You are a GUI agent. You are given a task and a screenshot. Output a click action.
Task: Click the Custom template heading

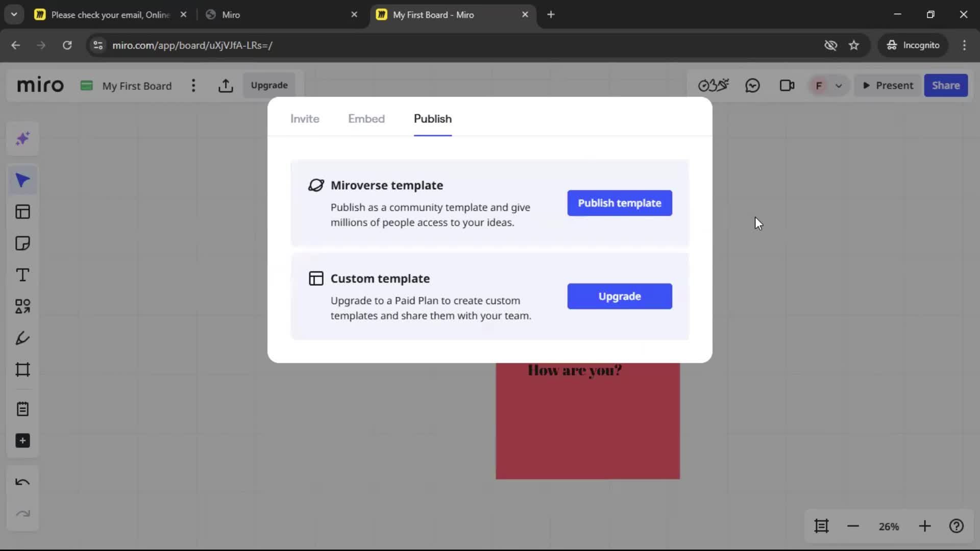380,279
